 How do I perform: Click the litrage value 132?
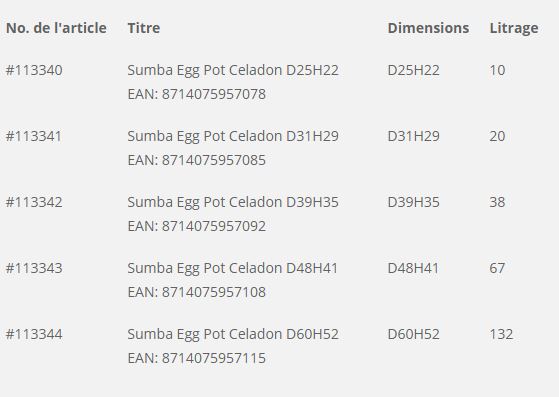pos(501,334)
